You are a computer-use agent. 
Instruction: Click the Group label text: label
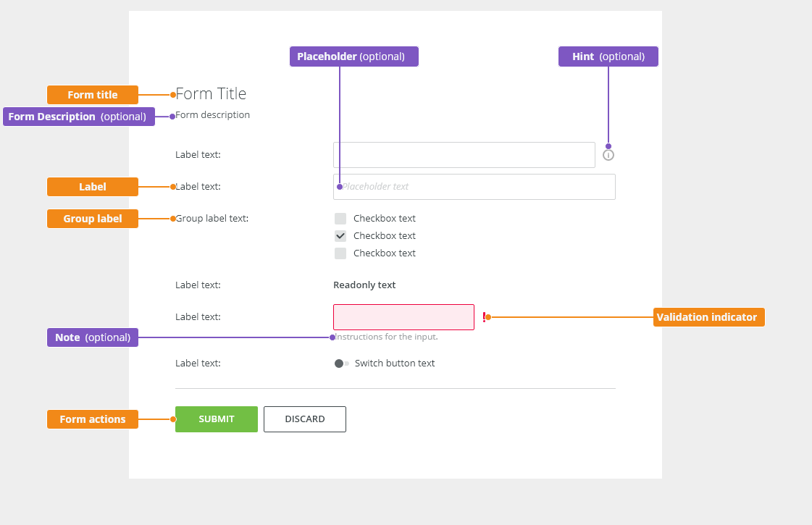pos(212,219)
